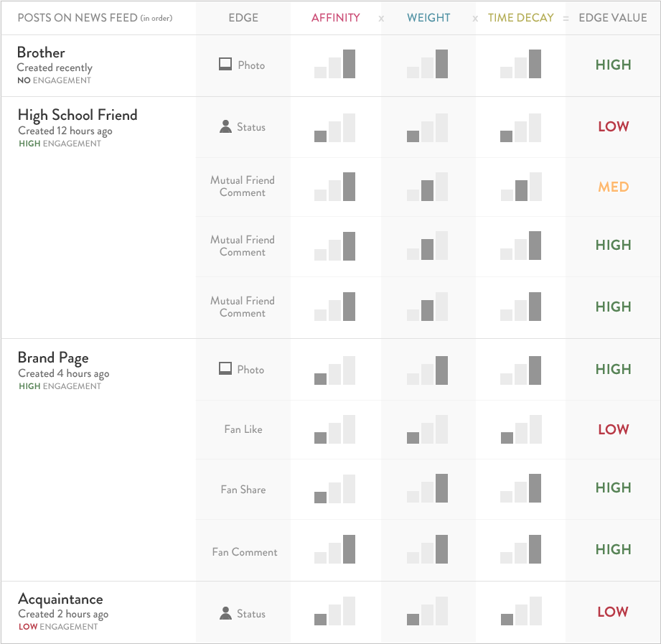Click the person icon beside Acquaintance's Status

(225, 614)
